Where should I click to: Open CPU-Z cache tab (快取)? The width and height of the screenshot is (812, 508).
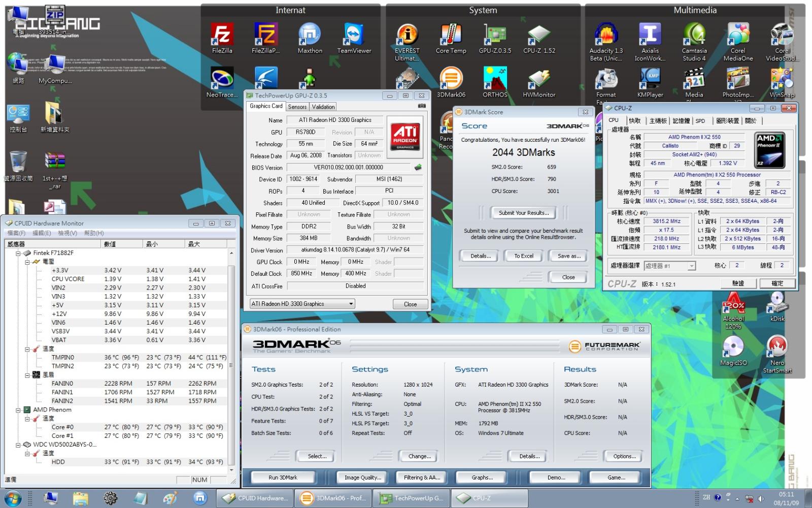pyautogui.click(x=634, y=121)
